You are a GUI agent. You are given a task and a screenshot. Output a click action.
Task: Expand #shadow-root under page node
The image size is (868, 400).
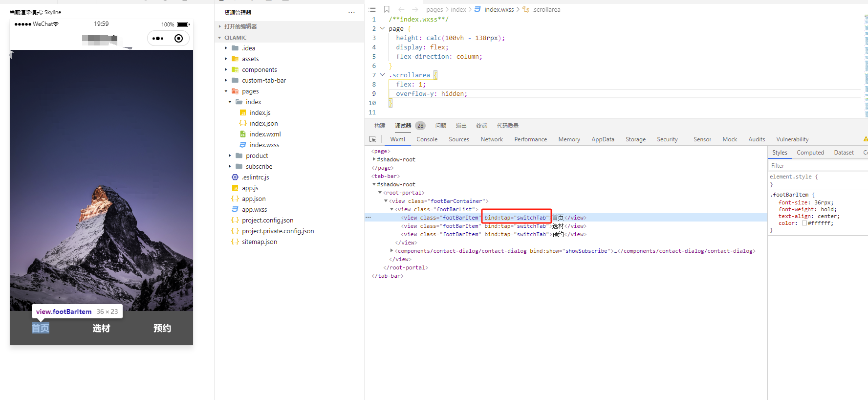coord(374,159)
